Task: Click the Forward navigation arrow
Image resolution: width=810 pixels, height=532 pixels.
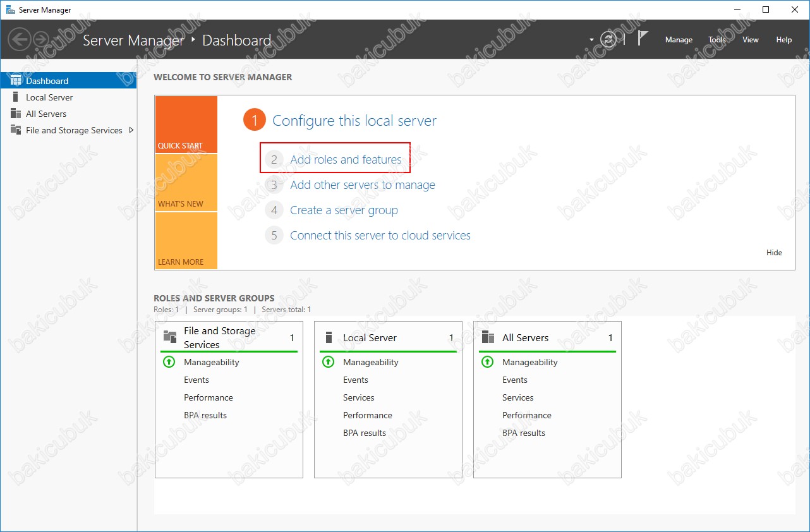Action: tap(42, 39)
